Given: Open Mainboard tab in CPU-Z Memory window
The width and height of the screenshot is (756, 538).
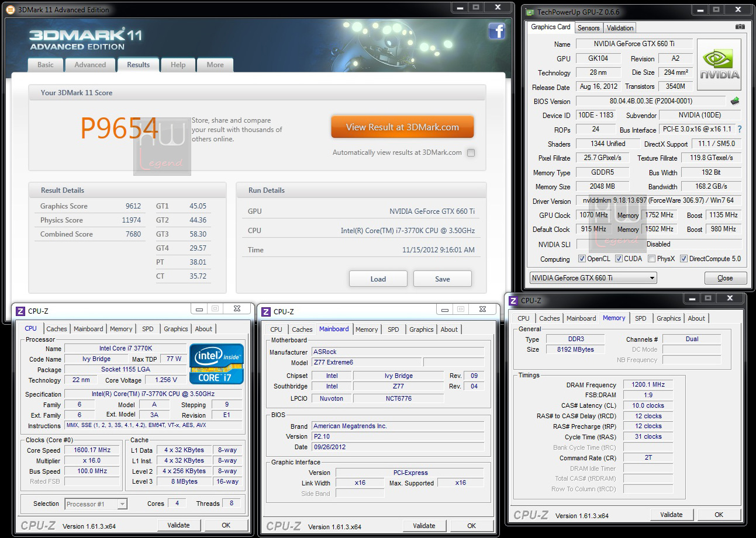Looking at the screenshot, I should [581, 318].
